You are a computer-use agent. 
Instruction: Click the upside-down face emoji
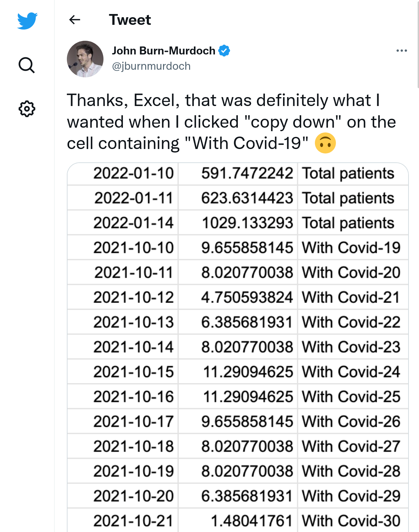coord(325,143)
